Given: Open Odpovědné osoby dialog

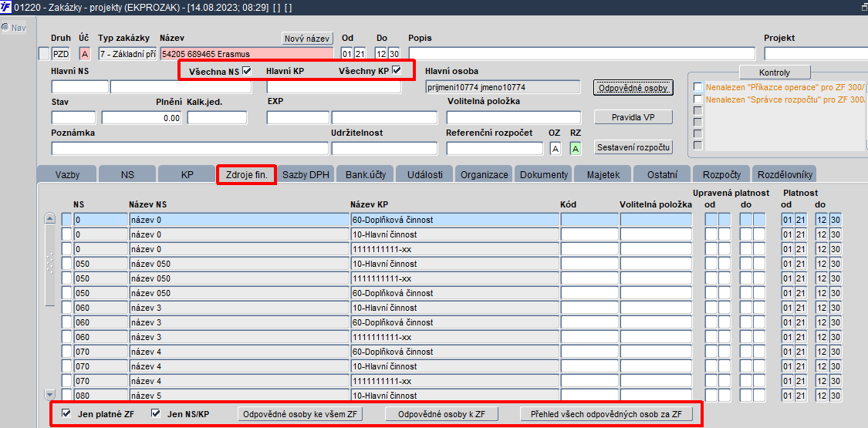Looking at the screenshot, I should (x=633, y=87).
